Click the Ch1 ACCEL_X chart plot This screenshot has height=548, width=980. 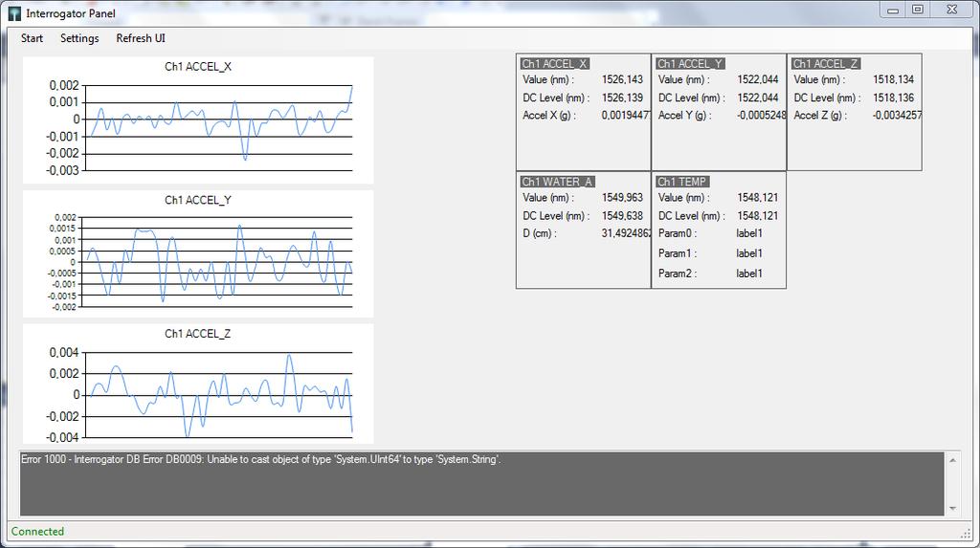[219, 127]
